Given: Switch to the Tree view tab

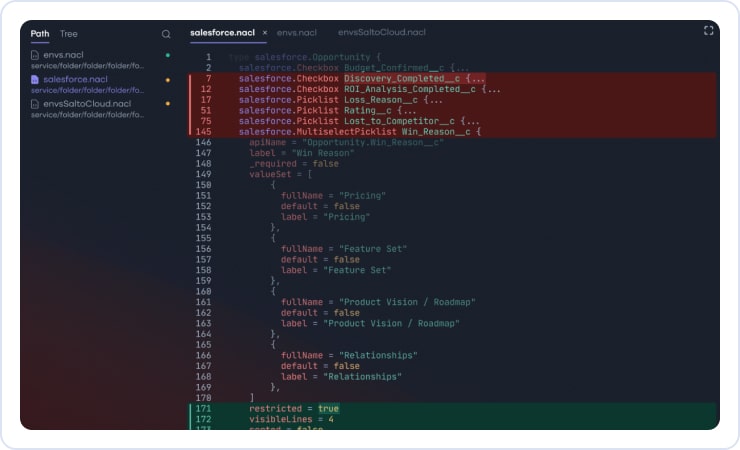Looking at the screenshot, I should [x=68, y=33].
